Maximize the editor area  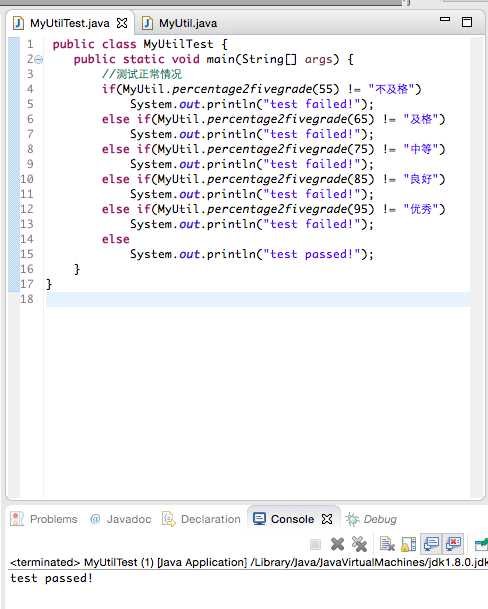[467, 22]
